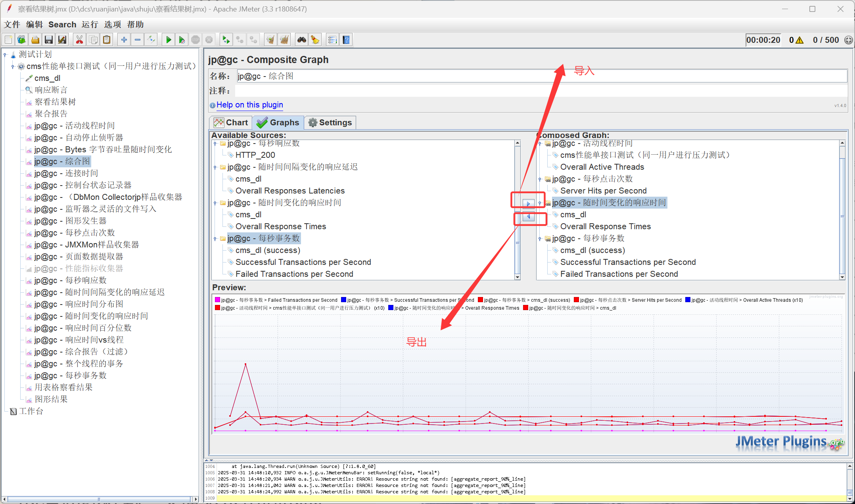Click the Clear All broom icon

click(x=284, y=40)
